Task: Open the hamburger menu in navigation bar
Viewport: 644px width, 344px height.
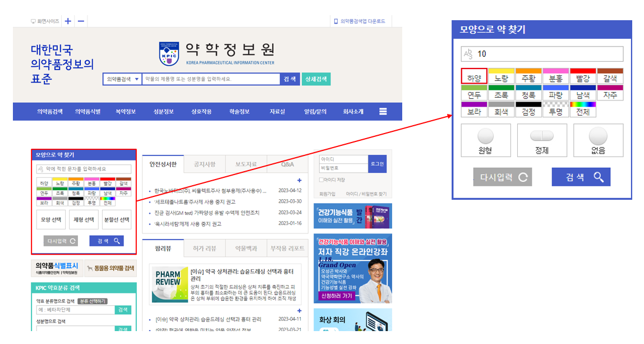Action: click(x=383, y=111)
